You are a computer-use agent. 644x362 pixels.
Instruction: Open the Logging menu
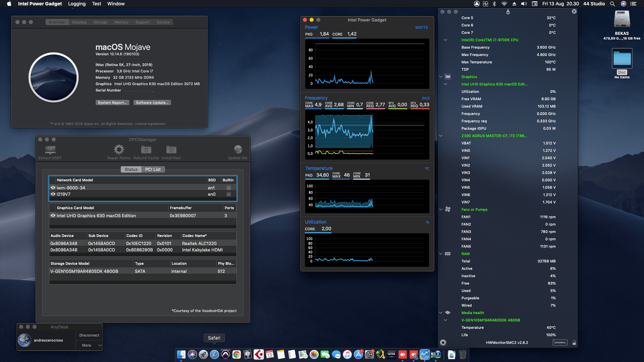(x=77, y=4)
